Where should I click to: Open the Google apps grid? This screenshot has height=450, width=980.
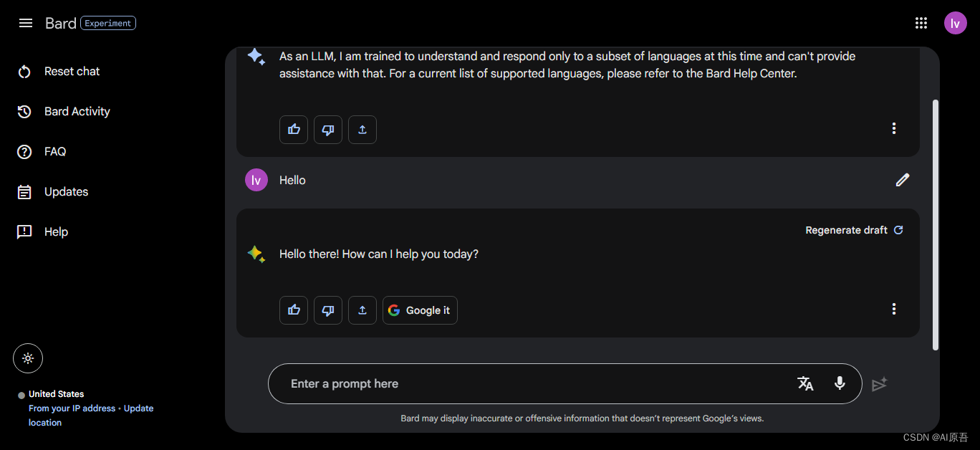point(921,23)
